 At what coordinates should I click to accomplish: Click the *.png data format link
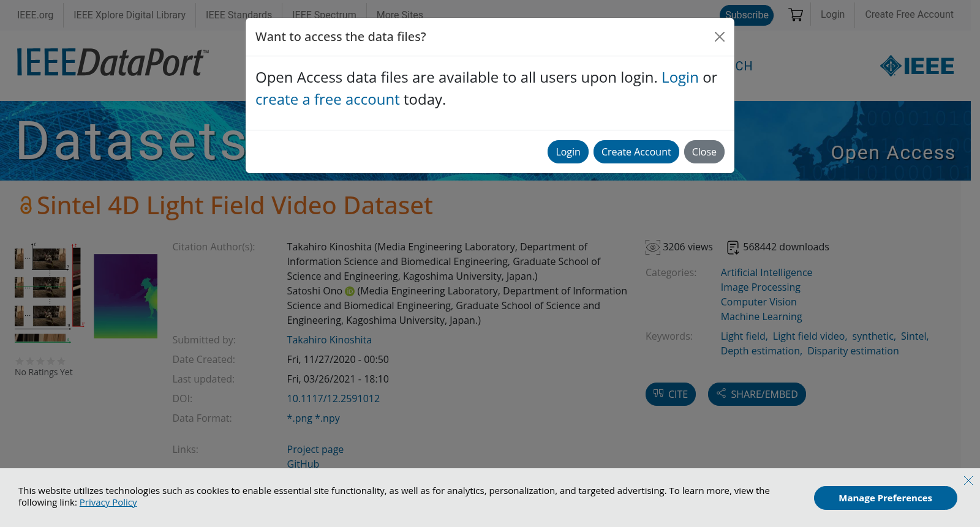click(x=300, y=419)
